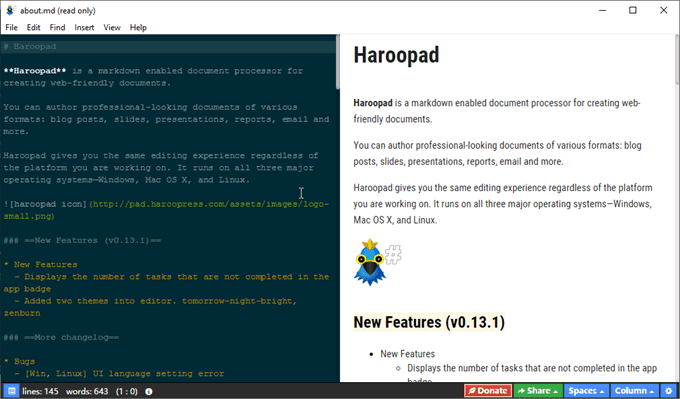Open the Spaces indentation dropdown

click(x=586, y=391)
